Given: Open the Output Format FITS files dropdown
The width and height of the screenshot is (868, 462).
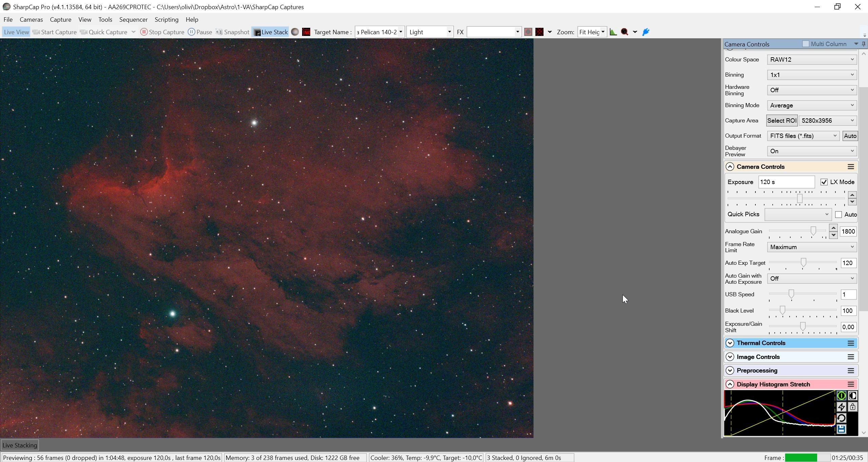Looking at the screenshot, I should click(803, 136).
